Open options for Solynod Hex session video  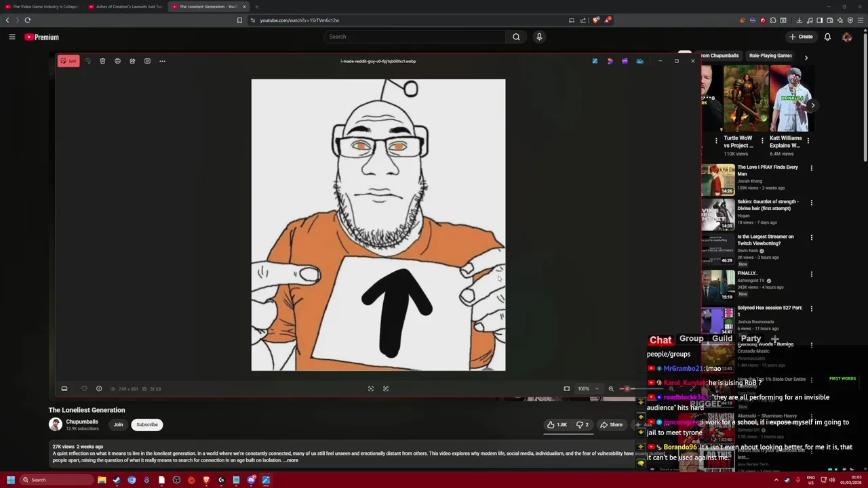(811, 309)
